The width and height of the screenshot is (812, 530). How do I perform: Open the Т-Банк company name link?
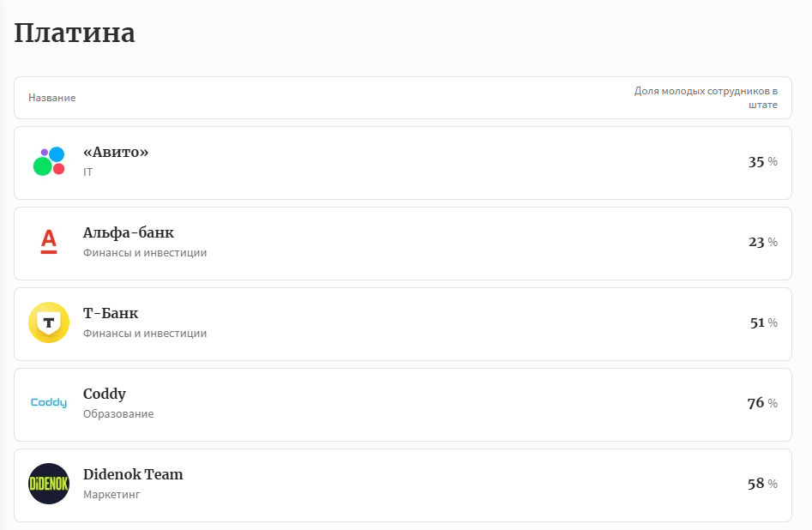pyautogui.click(x=111, y=313)
